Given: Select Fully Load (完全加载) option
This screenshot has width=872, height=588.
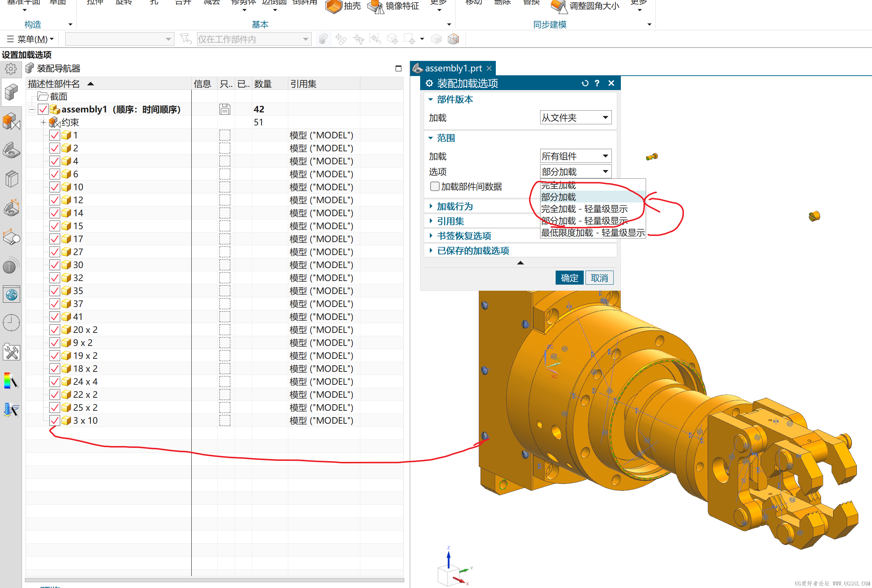Looking at the screenshot, I should [x=593, y=185].
